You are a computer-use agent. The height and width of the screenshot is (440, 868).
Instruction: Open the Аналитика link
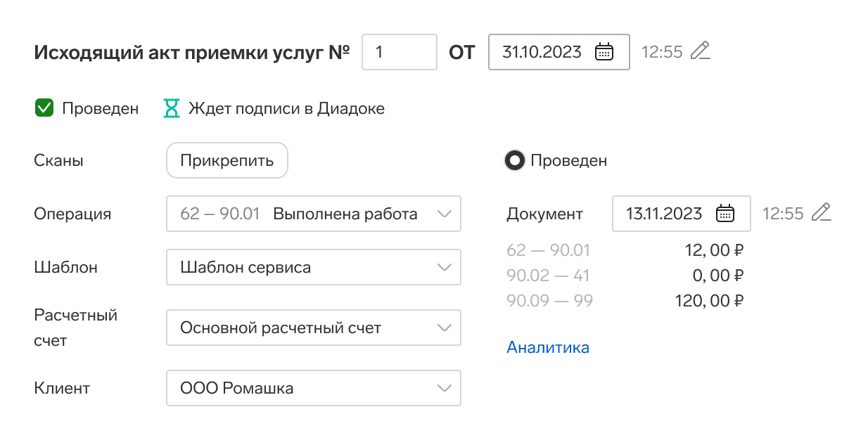click(x=548, y=347)
